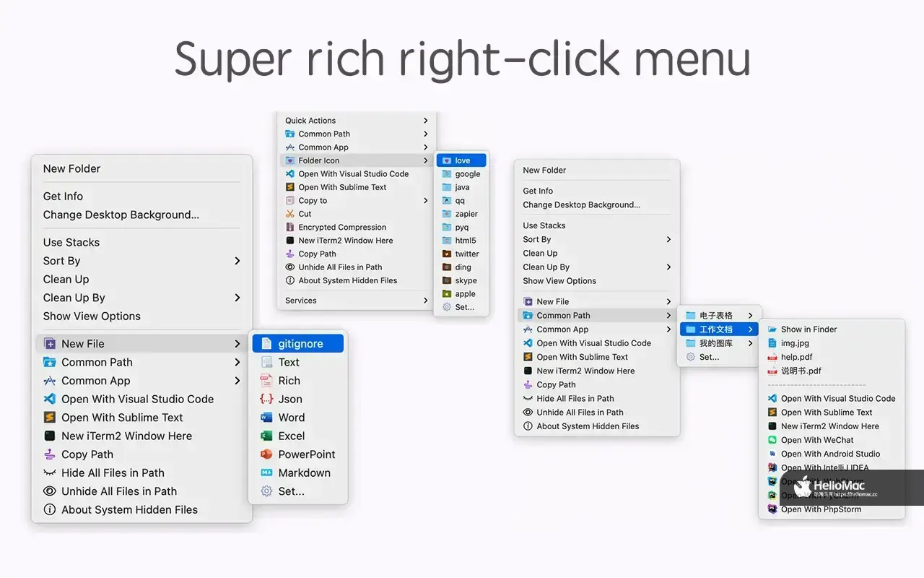Click Set... below 我的图库
The height and width of the screenshot is (578, 924).
709,357
